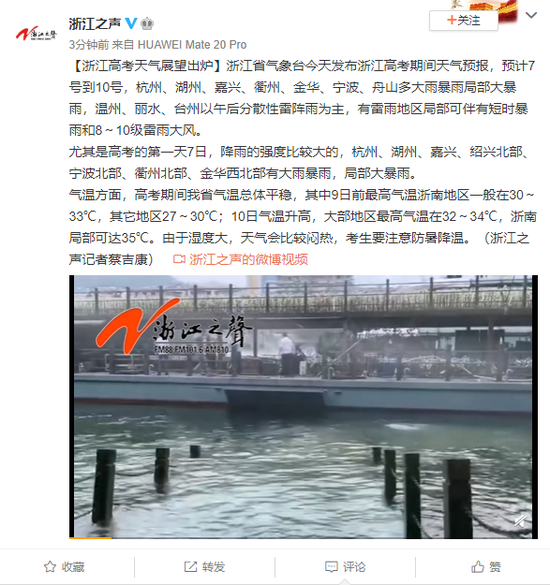Click the 转发 repost share icon
550x585 pixels.
(x=190, y=567)
